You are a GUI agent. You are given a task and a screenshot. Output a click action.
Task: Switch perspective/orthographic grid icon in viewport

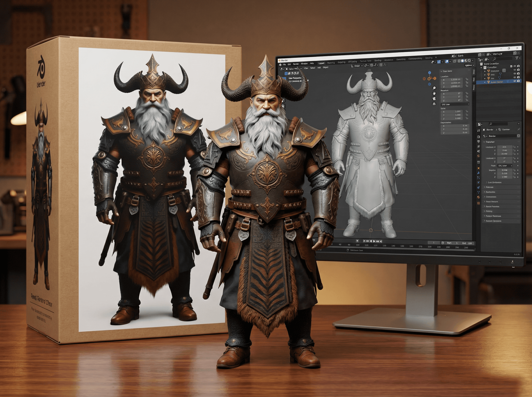434,104
